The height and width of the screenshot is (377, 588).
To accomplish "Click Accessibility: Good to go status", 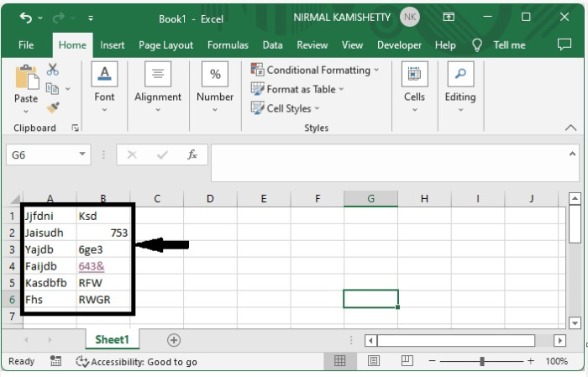I will coord(136,362).
